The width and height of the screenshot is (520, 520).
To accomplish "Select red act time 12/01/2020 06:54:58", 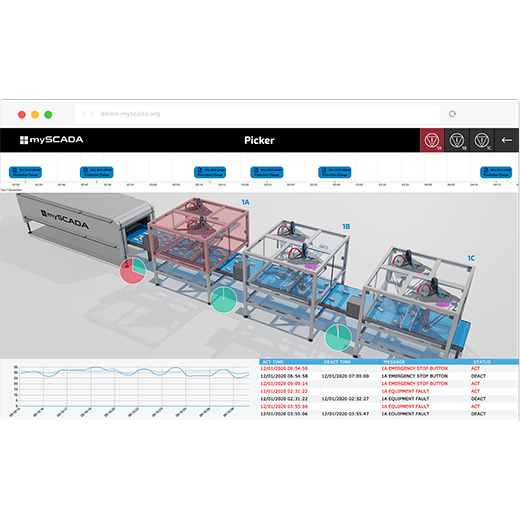I will 284,368.
